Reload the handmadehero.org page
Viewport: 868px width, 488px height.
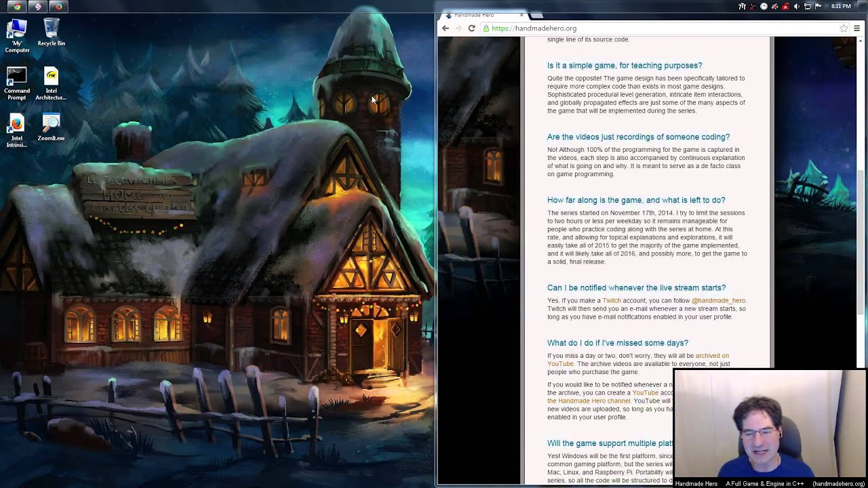coord(471,28)
